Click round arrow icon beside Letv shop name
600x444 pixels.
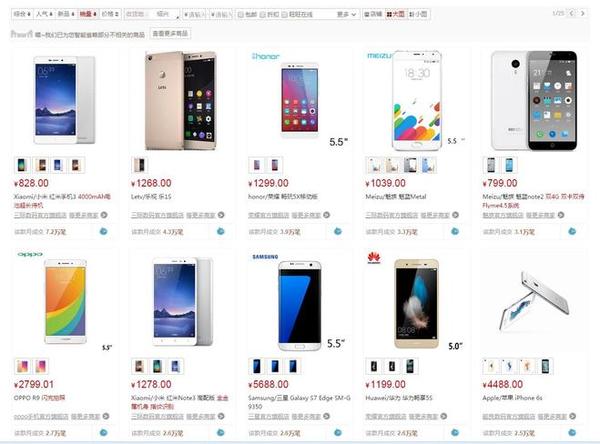click(x=221, y=215)
